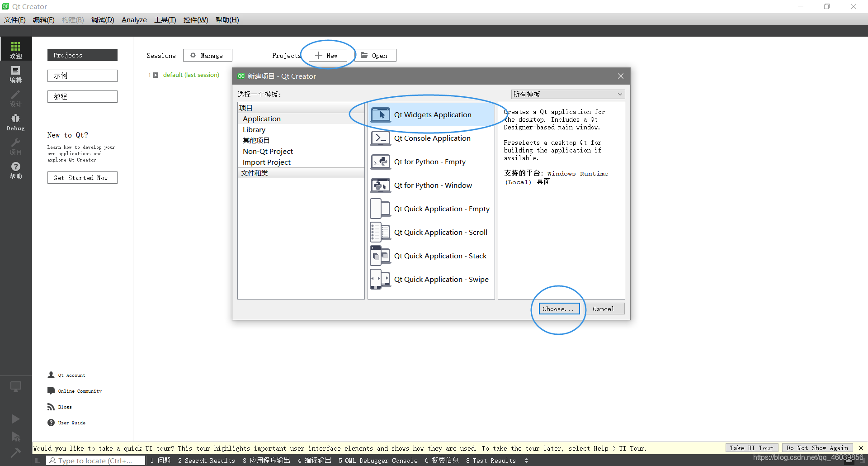
Task: Cancel the new project dialog
Action: (604, 309)
